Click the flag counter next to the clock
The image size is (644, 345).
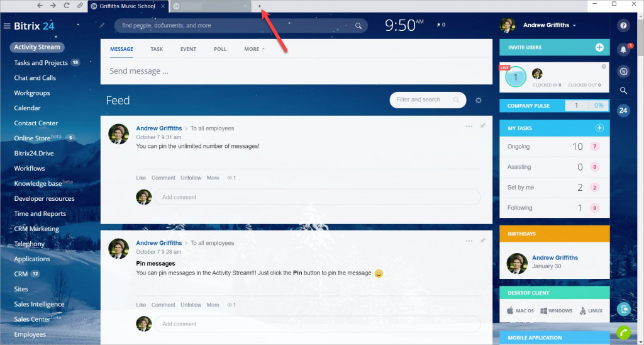tap(441, 25)
